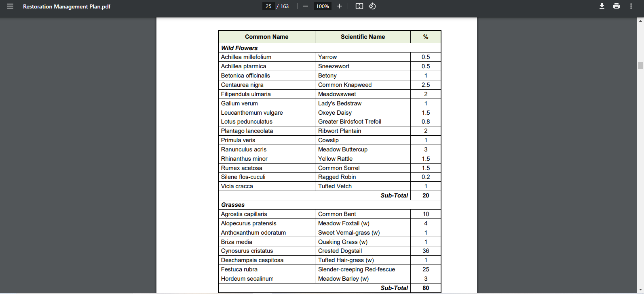644x294 pixels.
Task: Click the 100% zoom level field
Action: (x=322, y=6)
